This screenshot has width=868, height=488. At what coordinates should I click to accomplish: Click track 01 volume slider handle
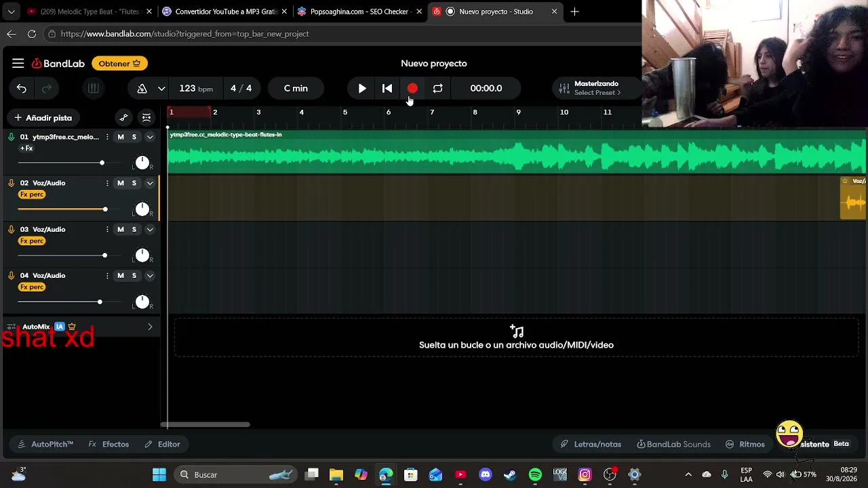coord(102,163)
